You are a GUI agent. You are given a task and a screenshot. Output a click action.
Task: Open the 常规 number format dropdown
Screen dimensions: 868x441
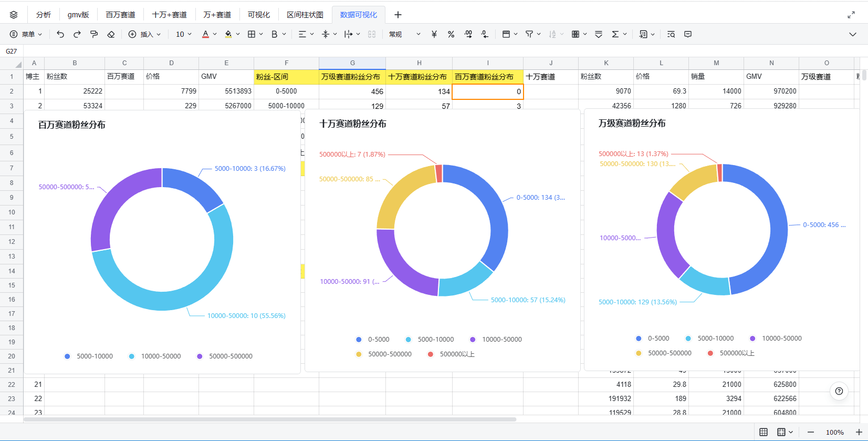405,34
